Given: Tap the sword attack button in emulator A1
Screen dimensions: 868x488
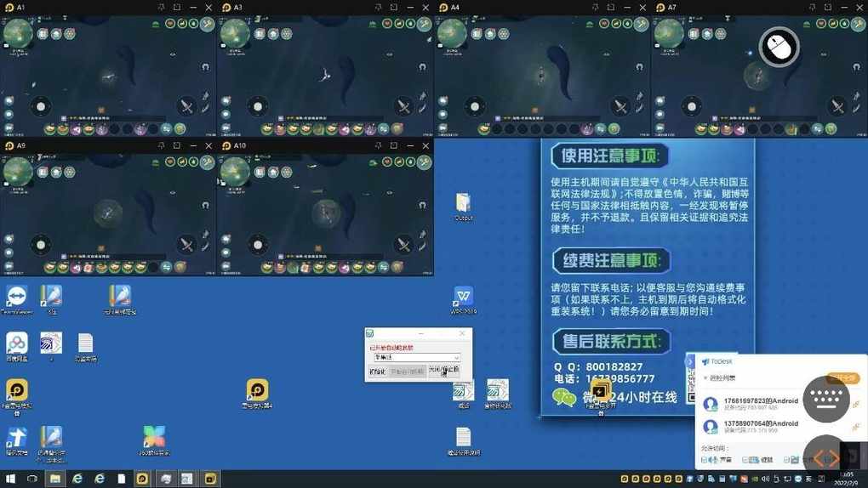Looking at the screenshot, I should click(186, 105).
